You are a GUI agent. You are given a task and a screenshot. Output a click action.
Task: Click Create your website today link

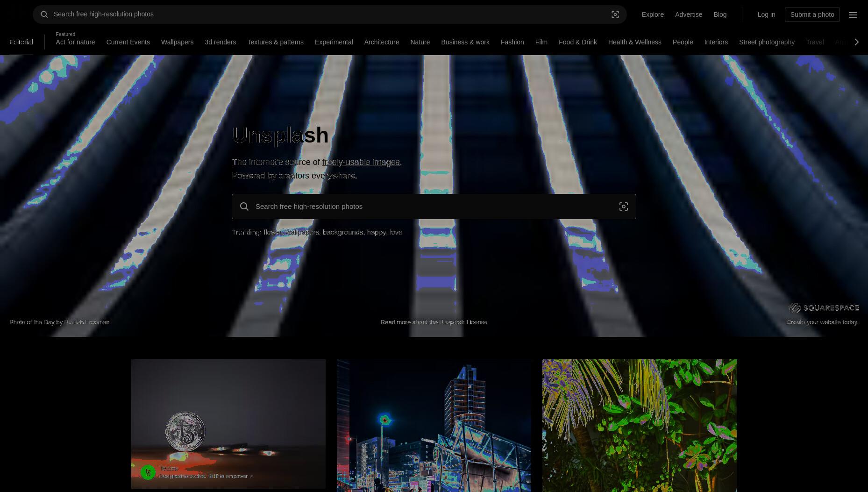coord(823,322)
